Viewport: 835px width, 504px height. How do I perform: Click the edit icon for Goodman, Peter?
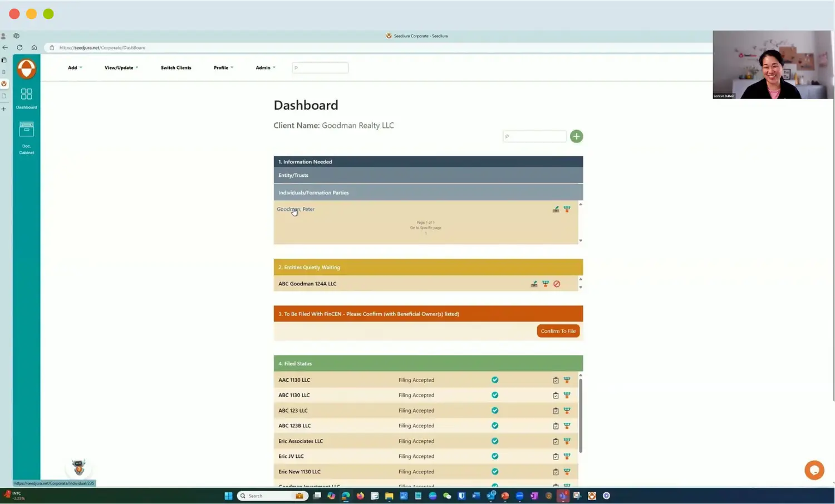tap(556, 209)
